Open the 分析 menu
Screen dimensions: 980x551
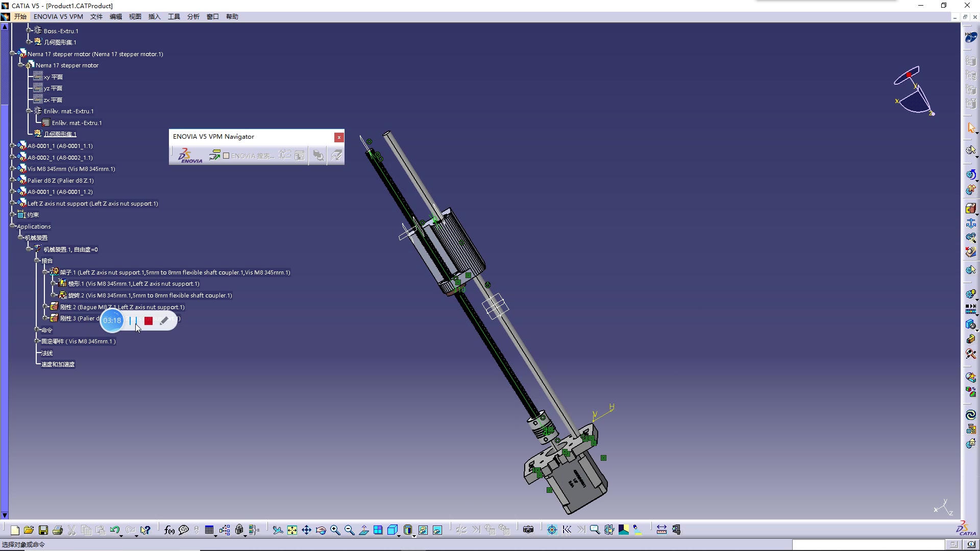point(193,17)
